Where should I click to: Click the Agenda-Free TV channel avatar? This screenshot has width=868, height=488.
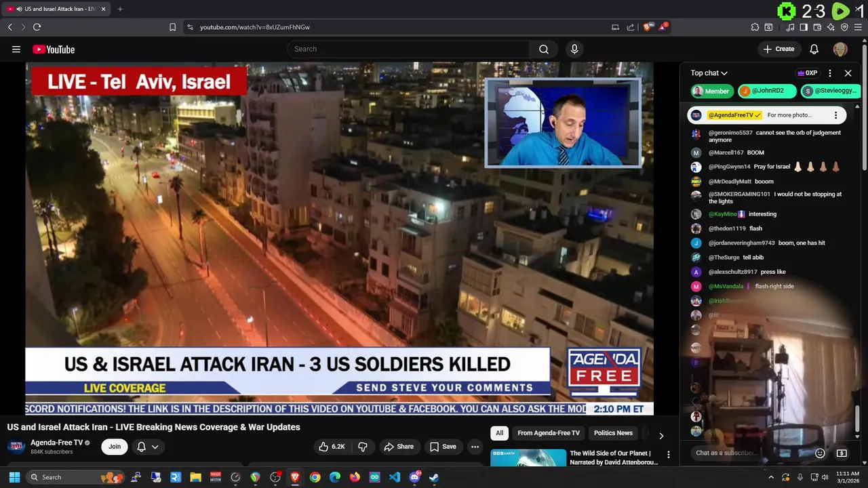pos(16,447)
